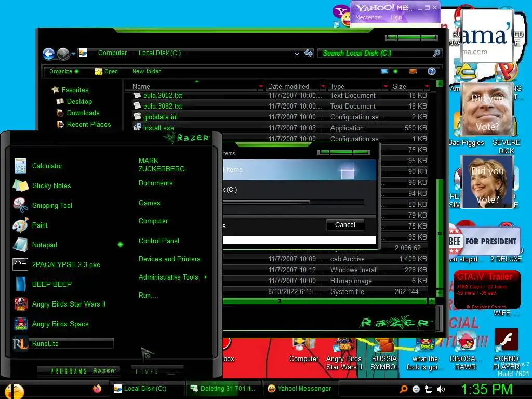
Task: Open Help menu in Yahoo! Messenger window
Action: coord(396,17)
